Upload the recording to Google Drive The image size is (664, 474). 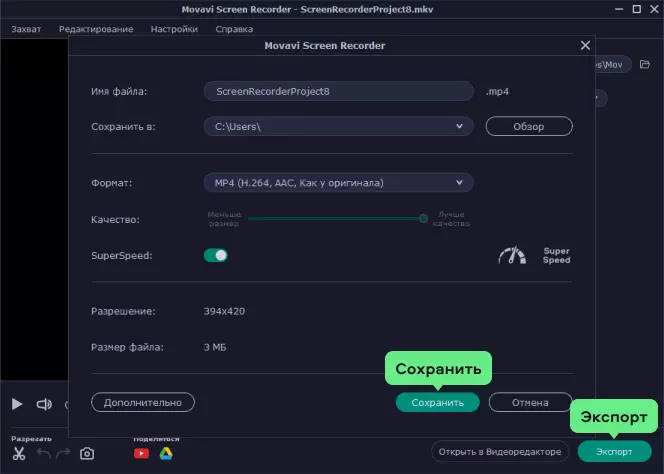pyautogui.click(x=166, y=454)
